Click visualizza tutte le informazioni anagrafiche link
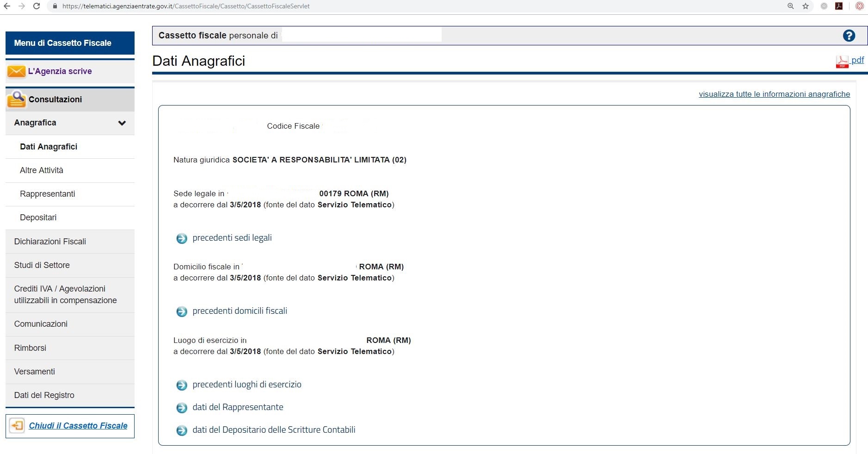868x454 pixels. (774, 94)
